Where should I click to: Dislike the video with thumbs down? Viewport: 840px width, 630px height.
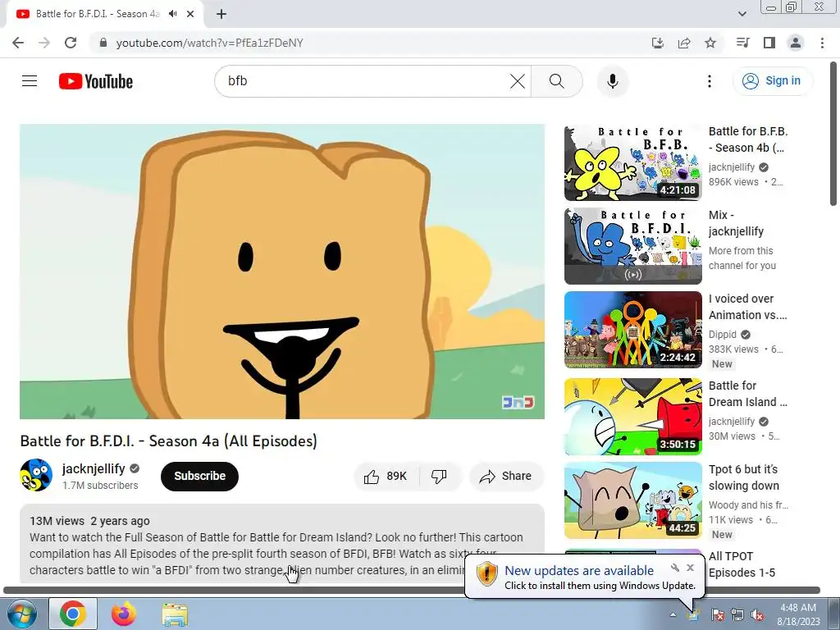pos(440,476)
